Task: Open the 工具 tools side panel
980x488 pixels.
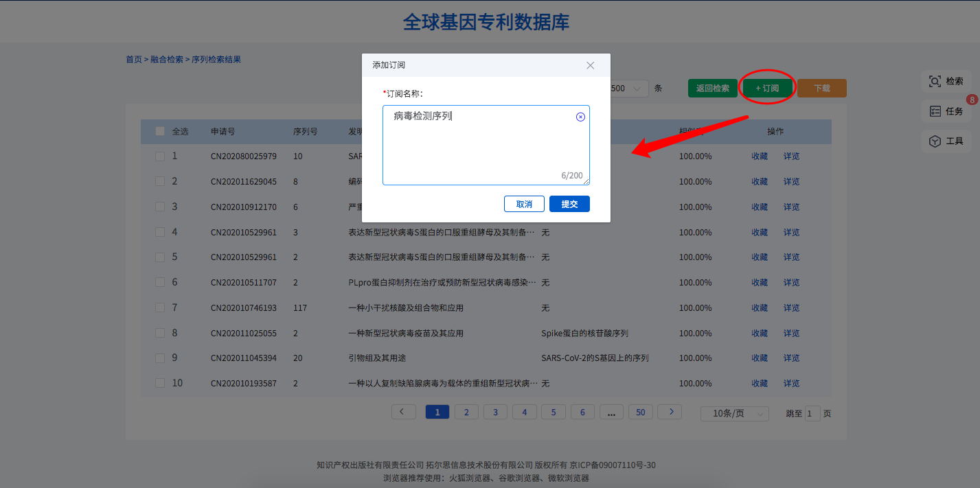Action: pos(946,141)
